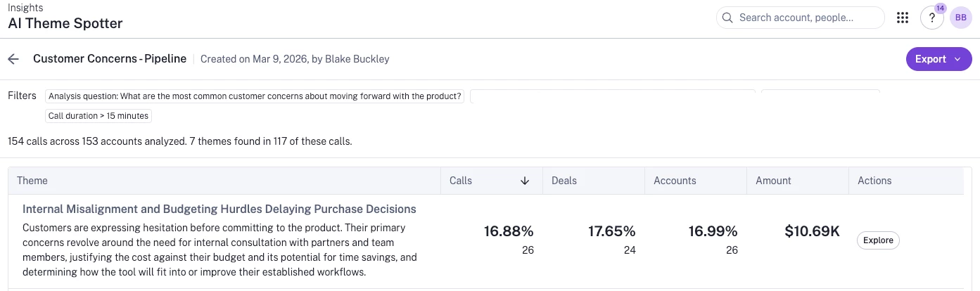The height and width of the screenshot is (291, 980).
Task: Open the apps grid menu
Action: [903, 18]
